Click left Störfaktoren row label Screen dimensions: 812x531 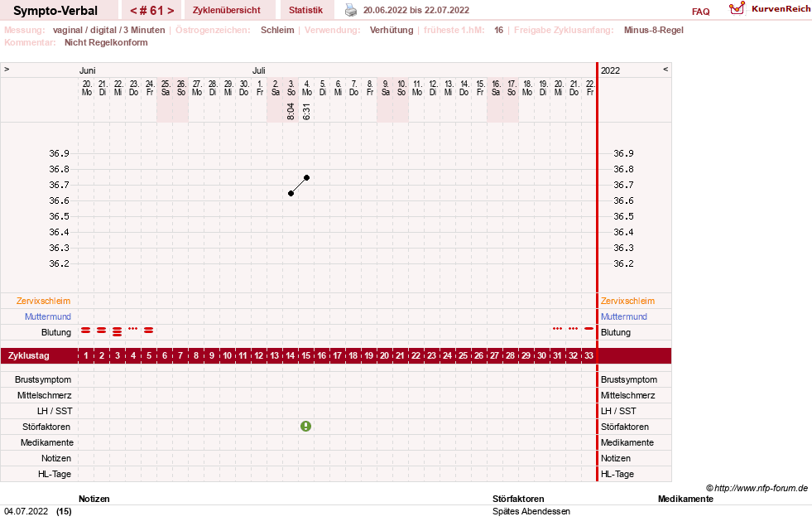pyautogui.click(x=46, y=427)
